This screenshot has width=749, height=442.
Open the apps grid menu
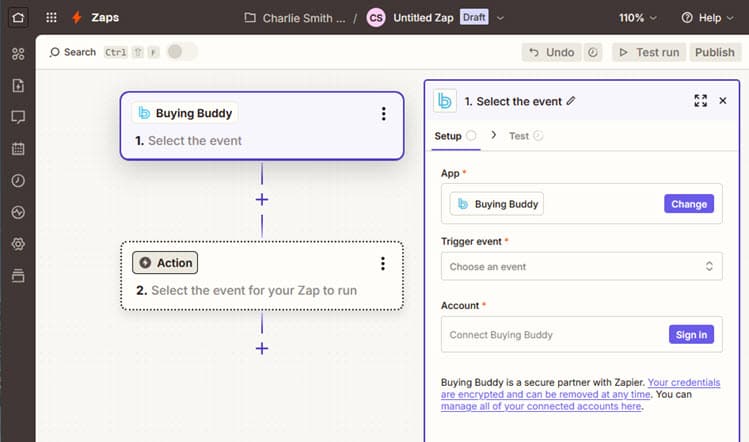point(51,18)
